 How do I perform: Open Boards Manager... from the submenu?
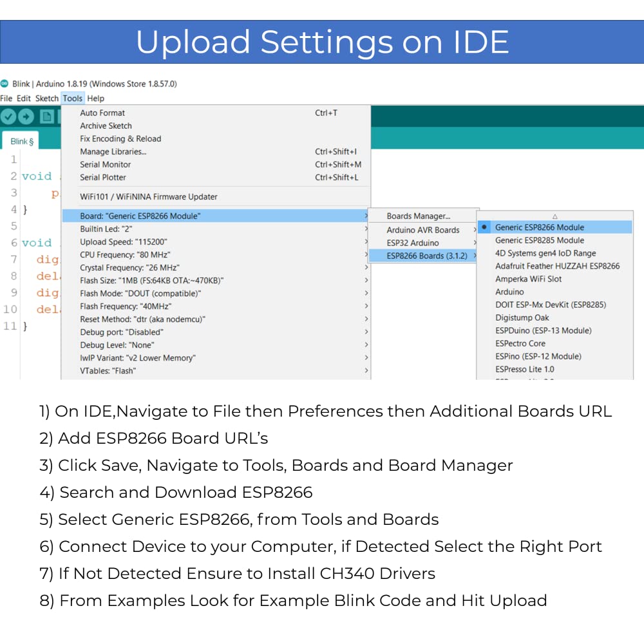point(418,216)
